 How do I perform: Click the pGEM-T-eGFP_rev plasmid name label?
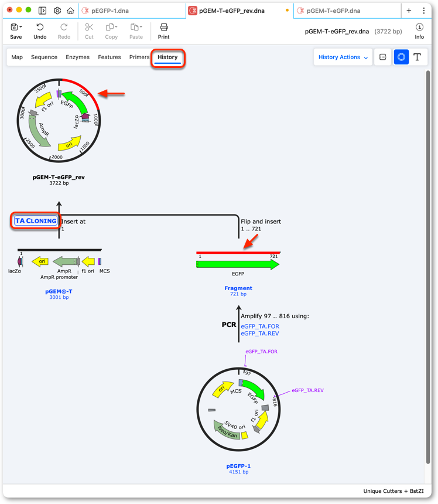coord(59,177)
